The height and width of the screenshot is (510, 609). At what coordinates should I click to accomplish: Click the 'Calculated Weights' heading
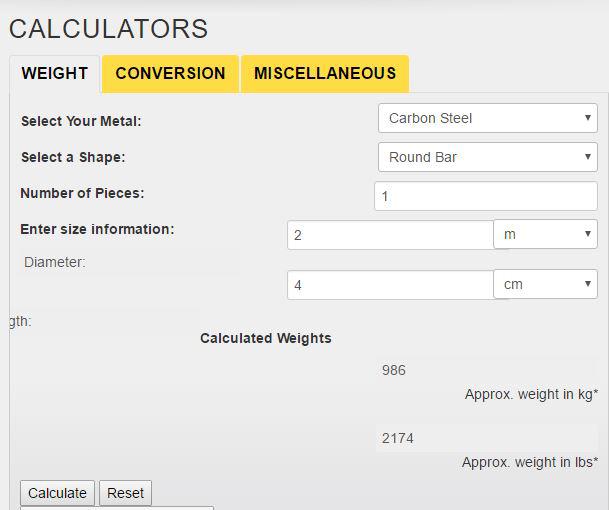tap(265, 338)
